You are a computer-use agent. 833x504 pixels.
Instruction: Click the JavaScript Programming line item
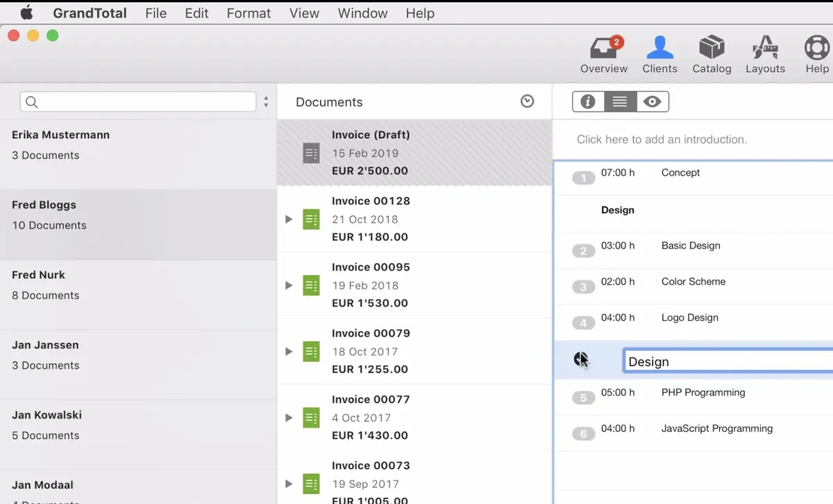717,428
